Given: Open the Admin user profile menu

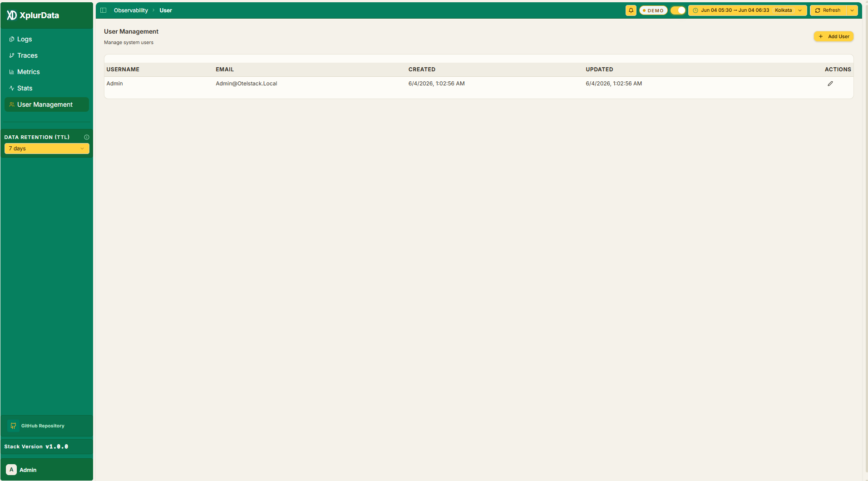Looking at the screenshot, I should (x=47, y=470).
